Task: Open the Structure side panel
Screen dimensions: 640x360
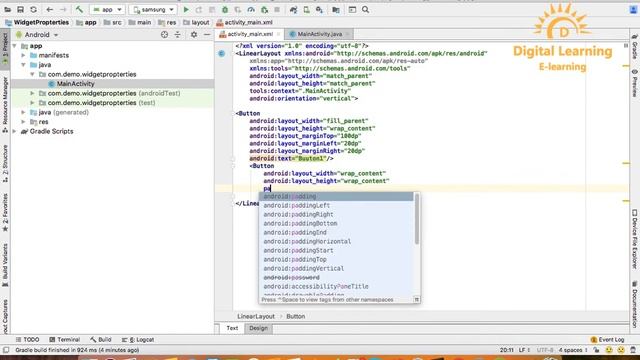Action: point(5,163)
